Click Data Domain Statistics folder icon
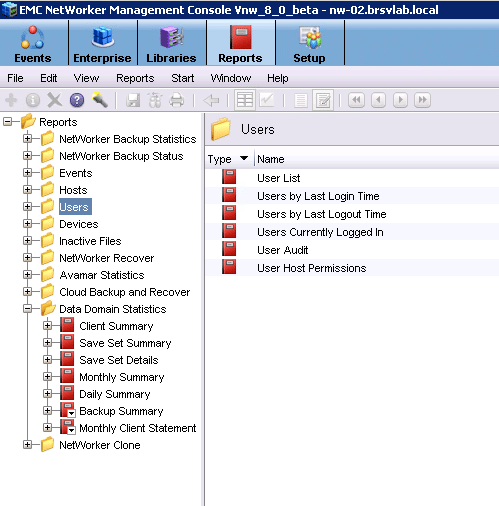 48,309
